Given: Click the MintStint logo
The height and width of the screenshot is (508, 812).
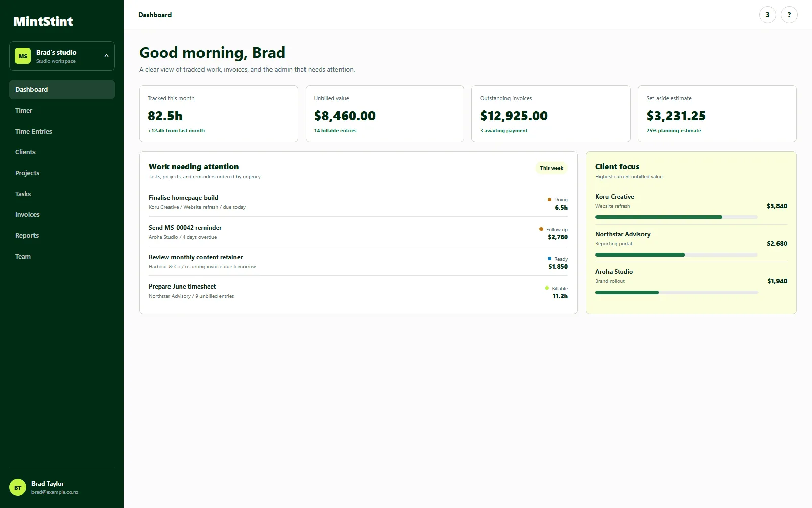Looking at the screenshot, I should 43,21.
